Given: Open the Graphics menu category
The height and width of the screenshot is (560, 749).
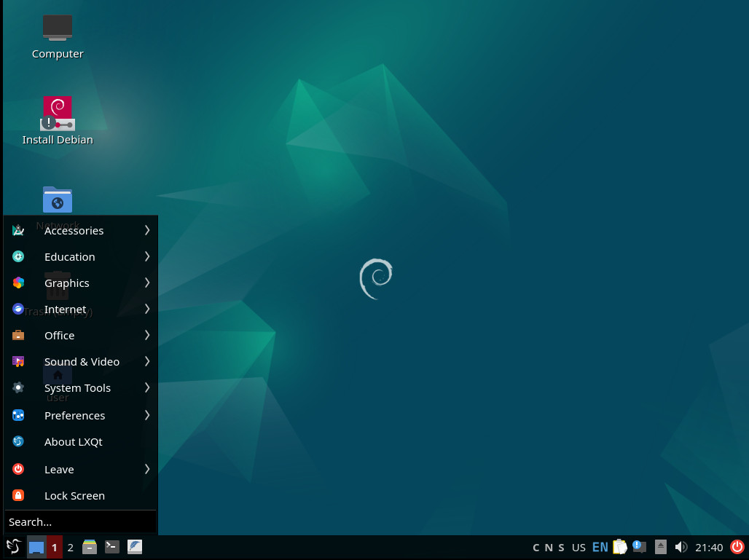Looking at the screenshot, I should tap(81, 283).
